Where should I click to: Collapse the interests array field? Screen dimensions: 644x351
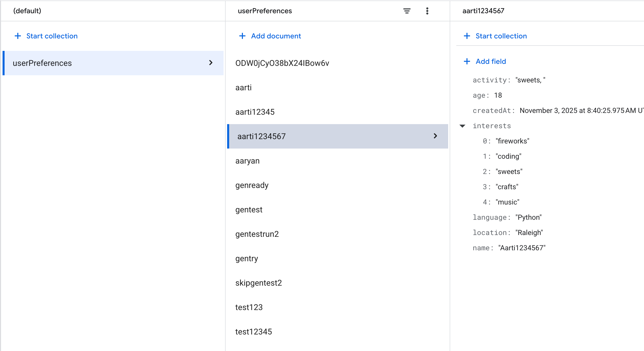coord(462,126)
